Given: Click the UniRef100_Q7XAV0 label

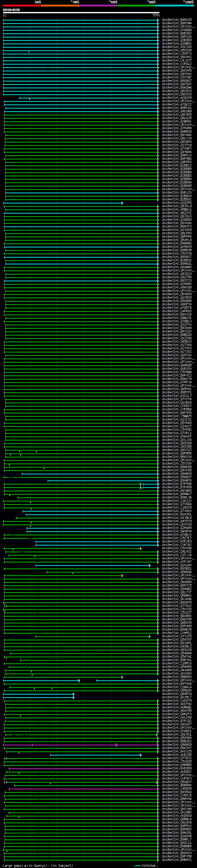Looking at the screenshot, I should pos(177,511).
